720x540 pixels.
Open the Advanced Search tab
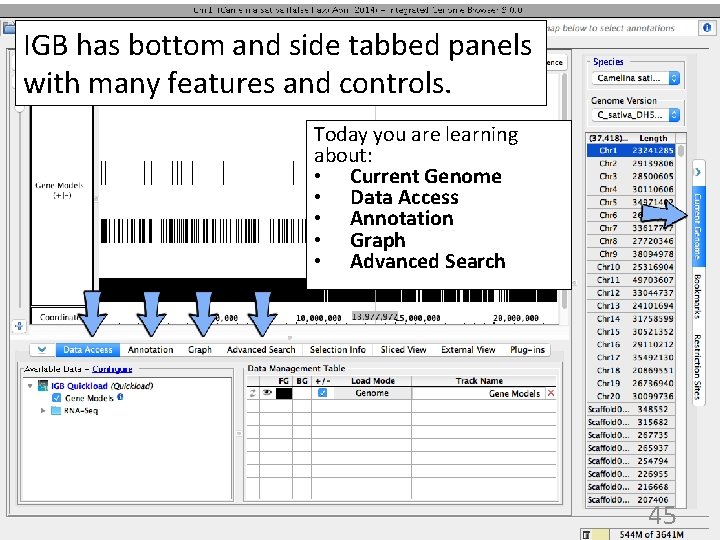point(261,350)
